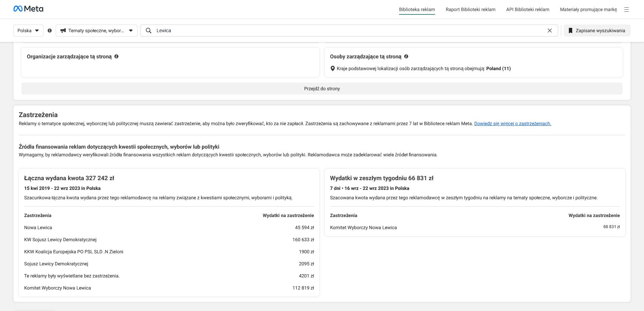644x311 pixels.
Task: Open the Tematy społeczne category dropdown
Action: tap(97, 31)
